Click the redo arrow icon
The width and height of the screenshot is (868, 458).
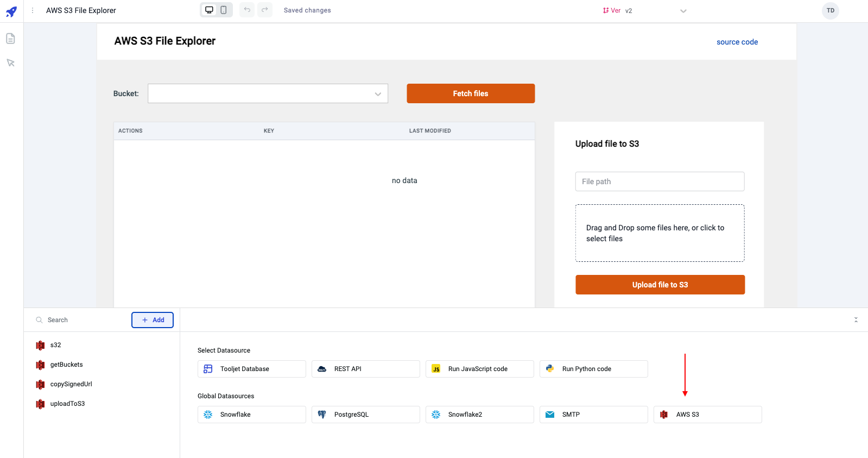point(265,10)
